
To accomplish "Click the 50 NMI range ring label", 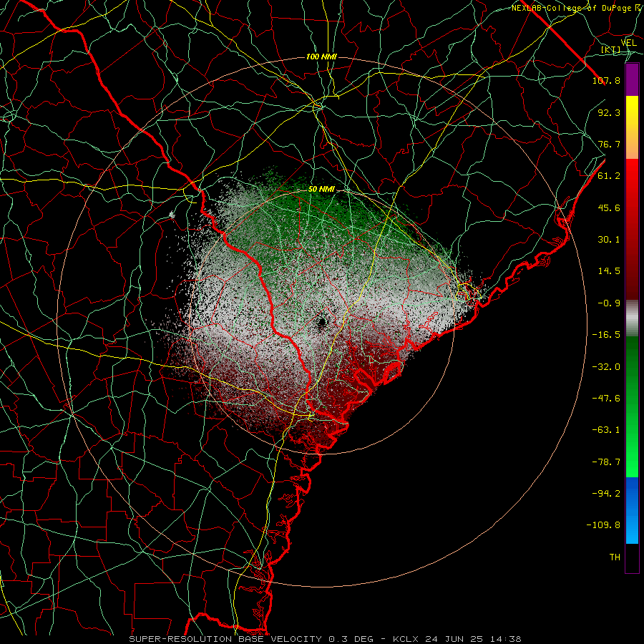I will coord(321,190).
